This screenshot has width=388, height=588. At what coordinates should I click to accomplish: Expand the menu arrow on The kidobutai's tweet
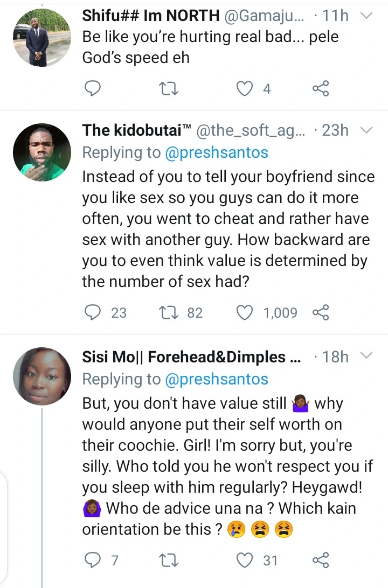click(366, 130)
